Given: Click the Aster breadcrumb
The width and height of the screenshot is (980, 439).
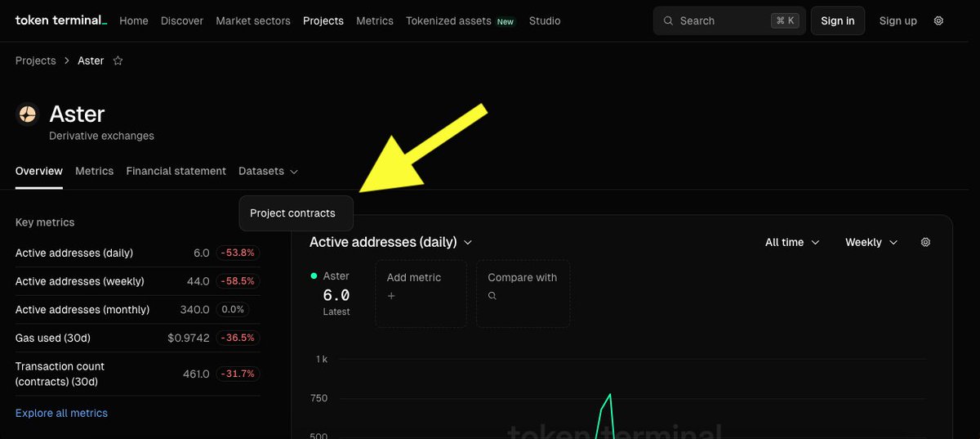Looking at the screenshot, I should 91,60.
